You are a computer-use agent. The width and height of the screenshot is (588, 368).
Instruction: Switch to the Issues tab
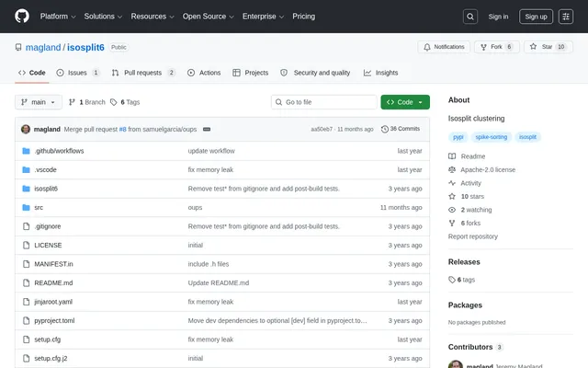[78, 73]
